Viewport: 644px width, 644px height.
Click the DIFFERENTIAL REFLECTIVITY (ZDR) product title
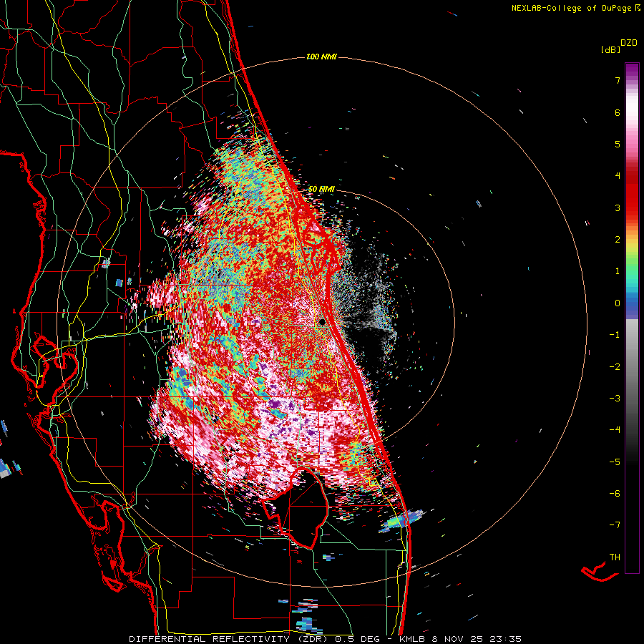[x=229, y=639]
